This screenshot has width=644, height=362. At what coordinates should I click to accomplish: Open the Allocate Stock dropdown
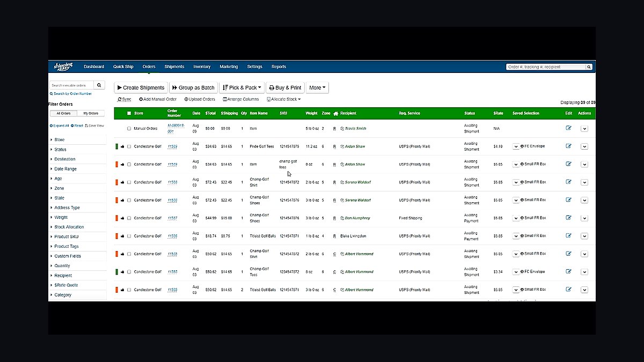coord(284,99)
